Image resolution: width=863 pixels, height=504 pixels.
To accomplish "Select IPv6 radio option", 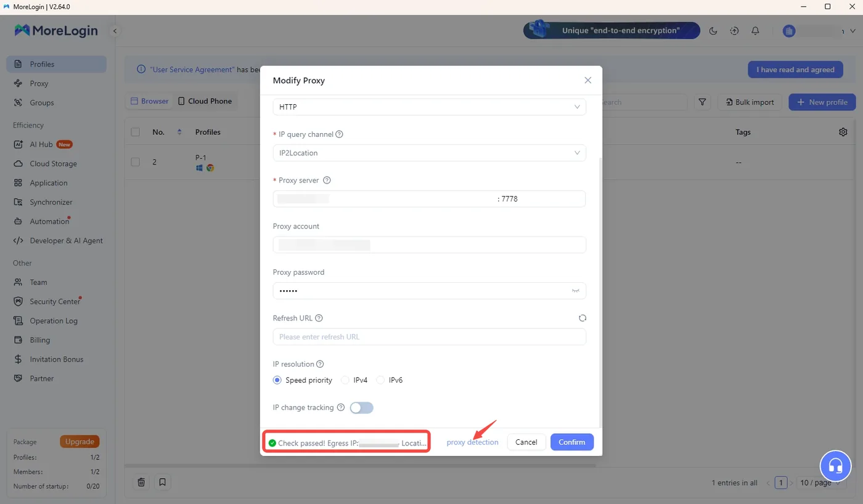I will point(380,380).
